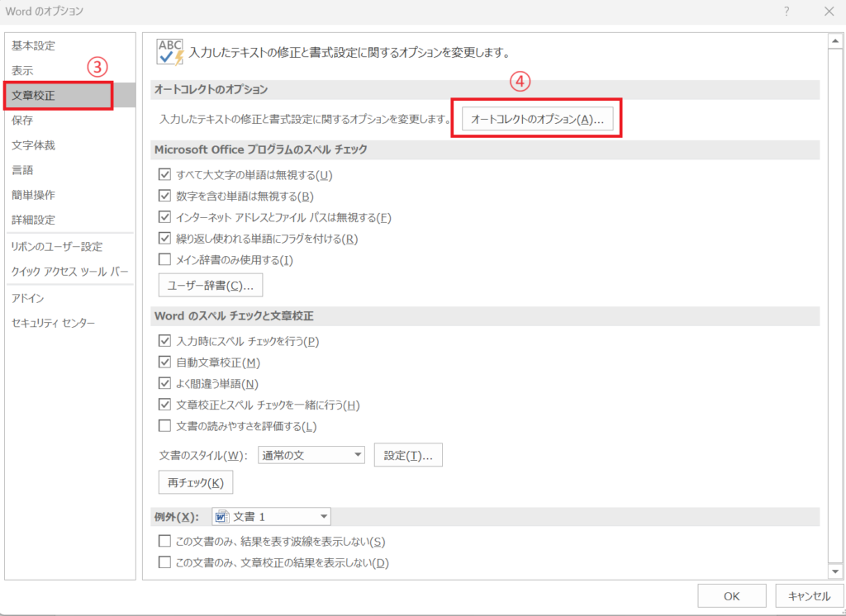Click the scrollbar down arrow
Image resolution: width=846 pixels, height=616 pixels.
pyautogui.click(x=836, y=571)
